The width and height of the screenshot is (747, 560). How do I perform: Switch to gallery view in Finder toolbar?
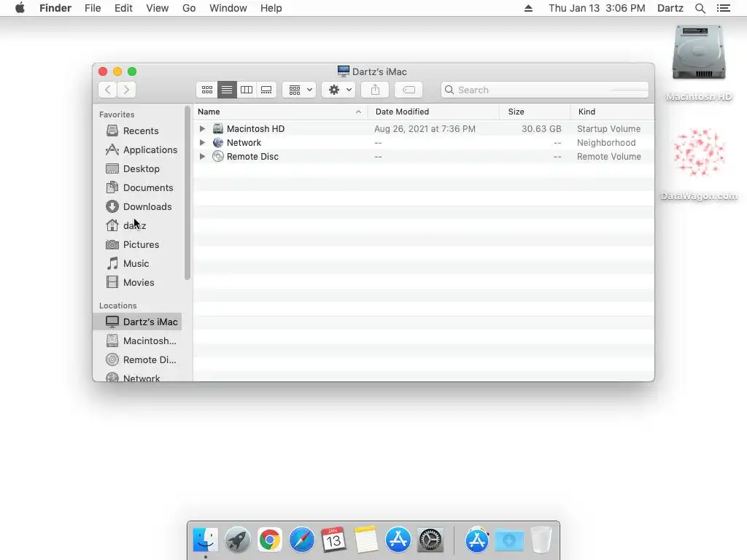coord(266,90)
